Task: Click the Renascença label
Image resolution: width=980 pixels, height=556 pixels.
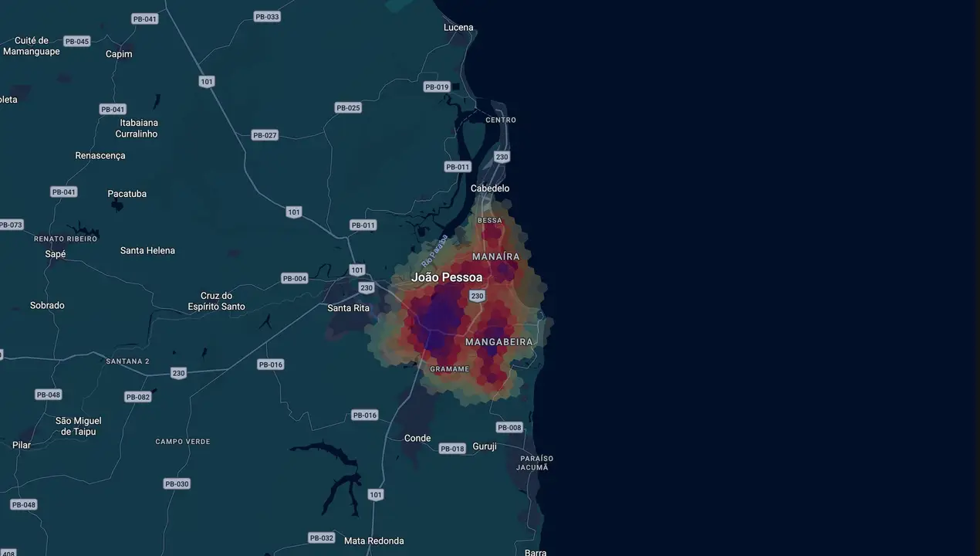Action: tap(100, 156)
